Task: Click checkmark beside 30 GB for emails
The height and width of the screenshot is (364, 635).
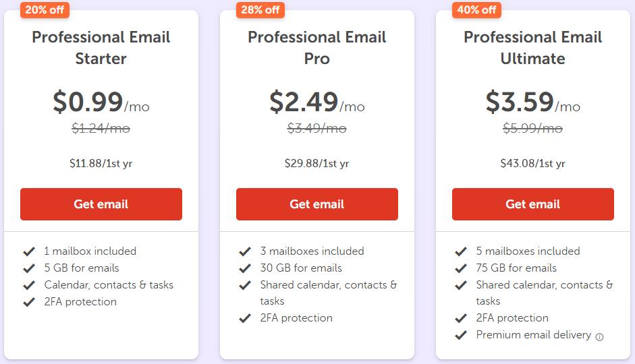Action: 245,268
